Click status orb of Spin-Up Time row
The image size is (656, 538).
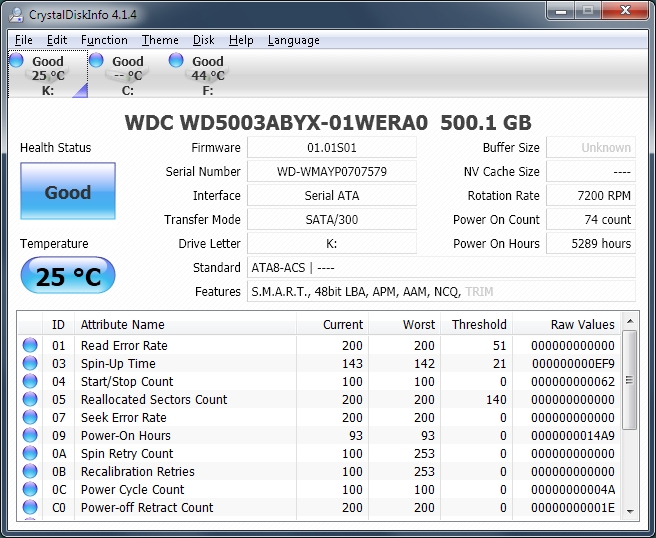click(x=30, y=363)
